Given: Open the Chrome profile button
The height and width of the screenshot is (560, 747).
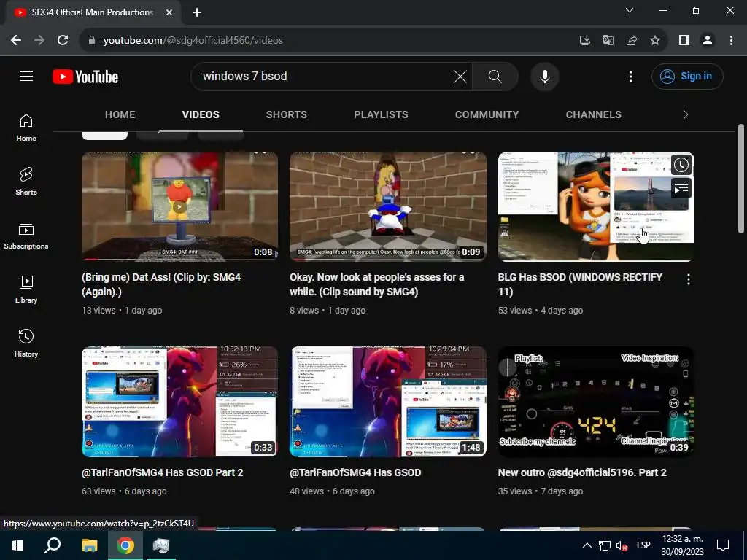Looking at the screenshot, I should tap(708, 41).
